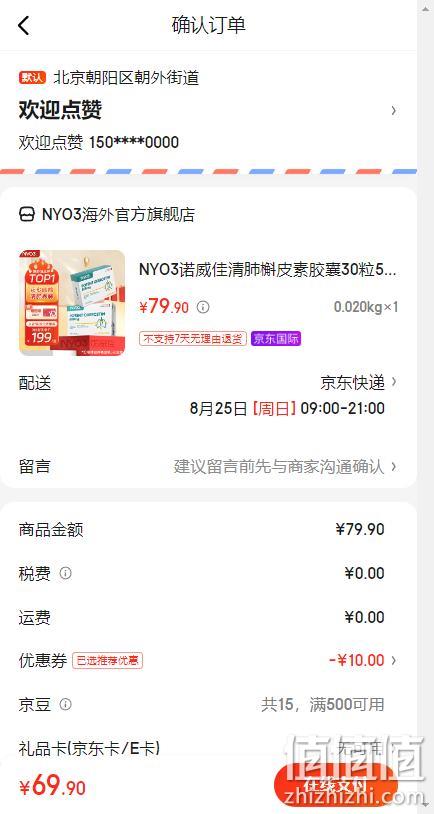Go back using the top-left arrow
The height and width of the screenshot is (814, 434).
click(24, 25)
